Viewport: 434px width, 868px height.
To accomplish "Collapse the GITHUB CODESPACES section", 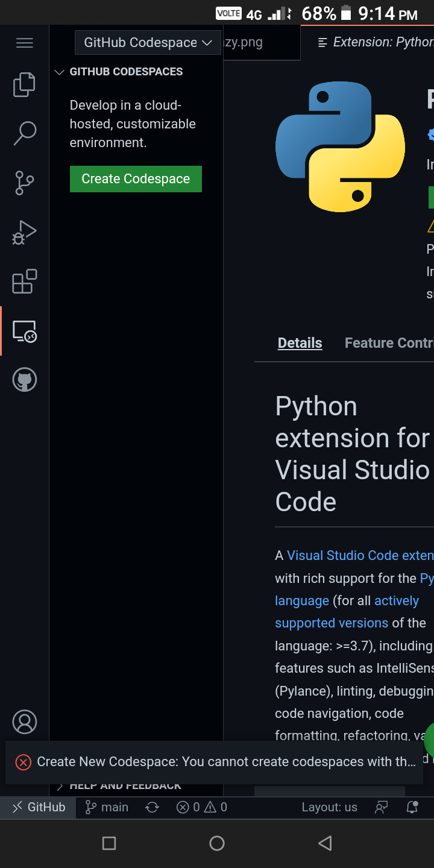I will [x=59, y=72].
